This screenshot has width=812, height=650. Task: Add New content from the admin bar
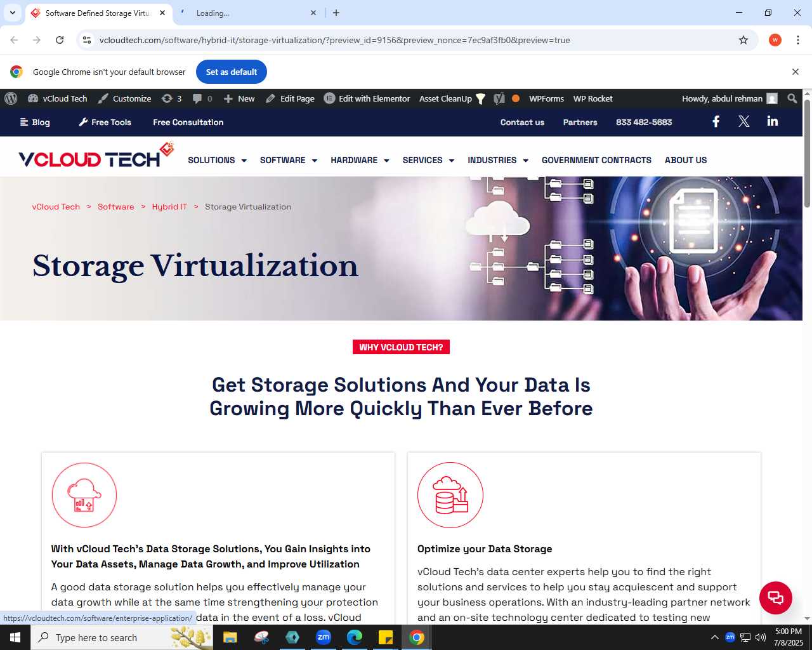click(239, 98)
